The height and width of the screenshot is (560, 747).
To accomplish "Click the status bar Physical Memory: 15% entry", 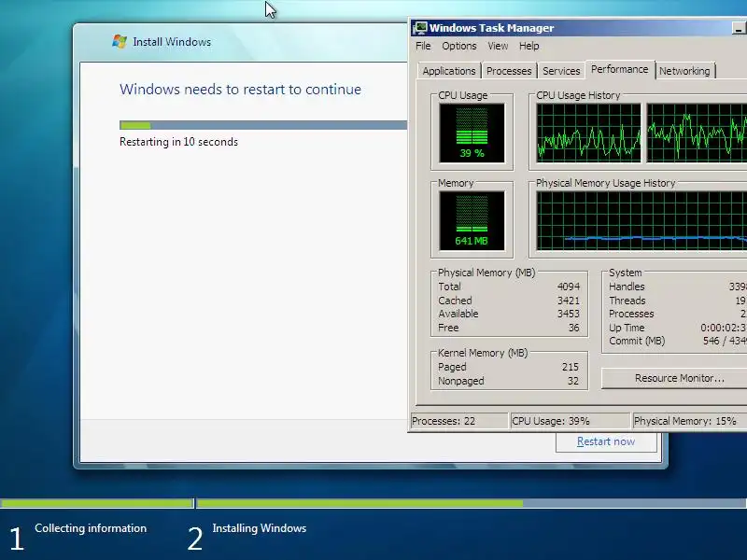I will [689, 421].
